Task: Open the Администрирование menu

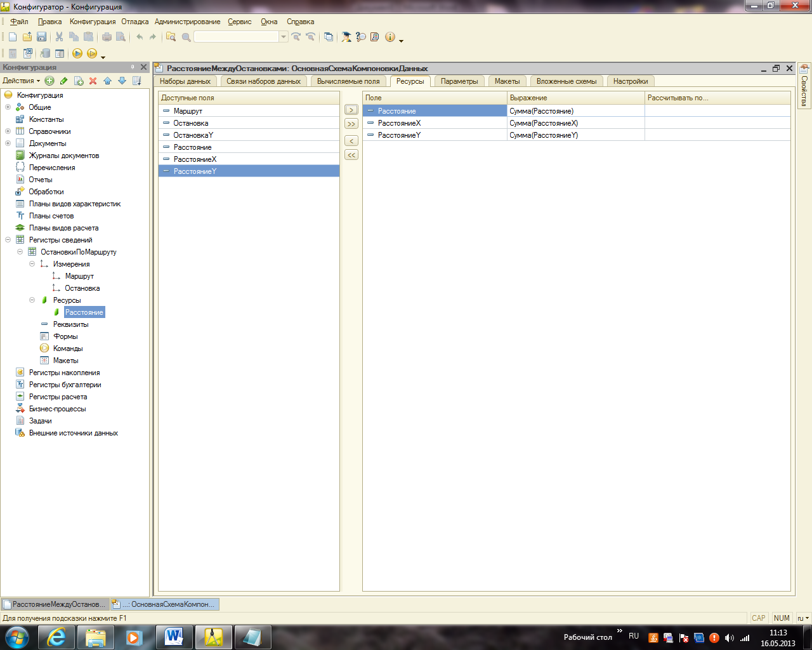Action: point(187,22)
